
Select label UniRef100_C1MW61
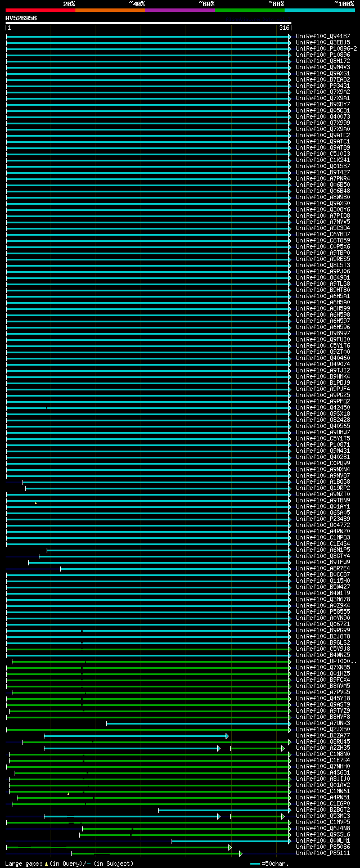coord(323,791)
